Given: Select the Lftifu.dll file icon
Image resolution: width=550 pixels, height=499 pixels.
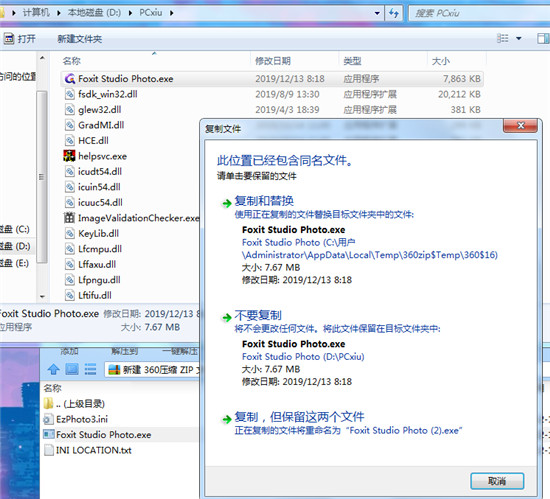Looking at the screenshot, I should coord(69,295).
